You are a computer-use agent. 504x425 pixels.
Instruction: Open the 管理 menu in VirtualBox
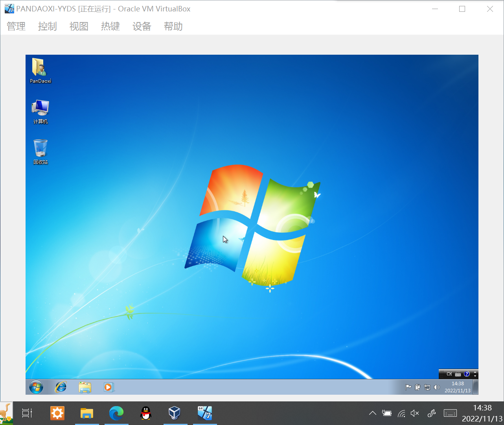(16, 26)
